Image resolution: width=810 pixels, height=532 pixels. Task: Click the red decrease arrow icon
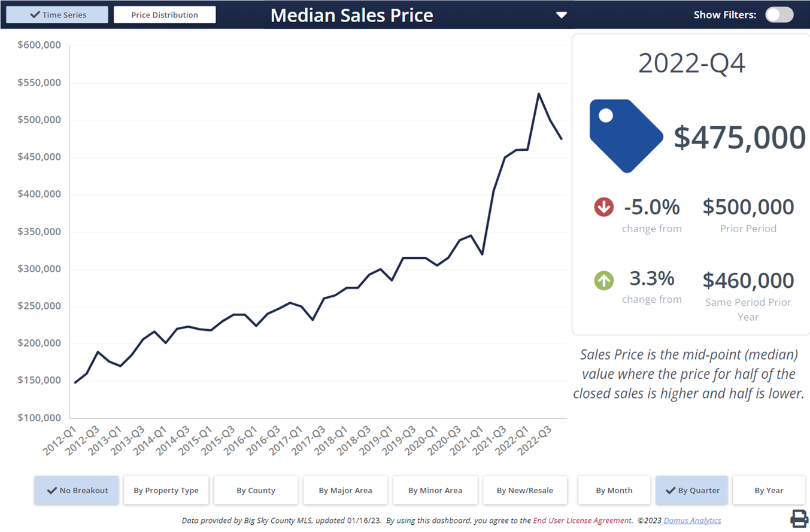(x=604, y=206)
